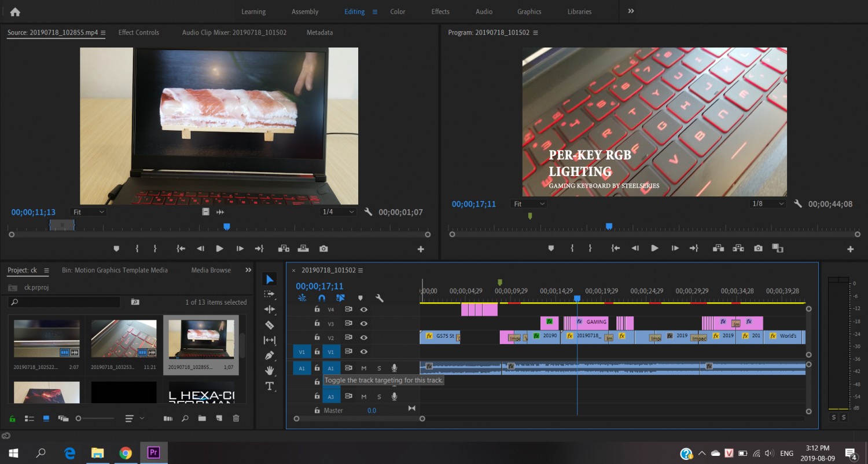Click Overwrite in the Source monitor

tap(303, 249)
